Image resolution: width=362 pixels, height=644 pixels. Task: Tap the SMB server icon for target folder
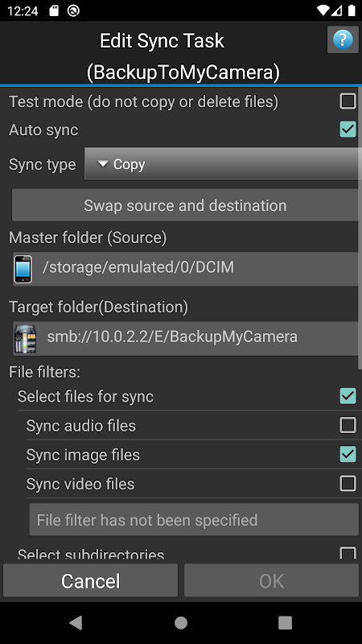click(x=26, y=339)
